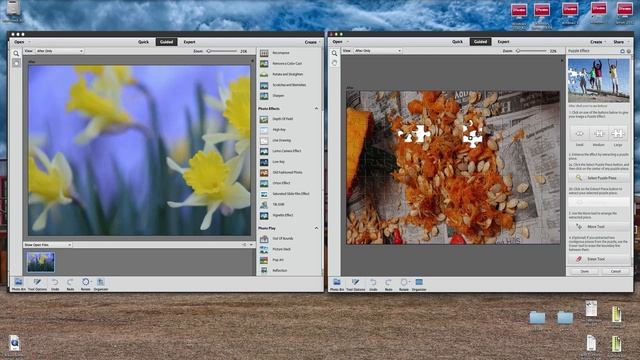This screenshot has height=360, width=640.
Task: Select Hand tool in left window
Action: coord(16,63)
